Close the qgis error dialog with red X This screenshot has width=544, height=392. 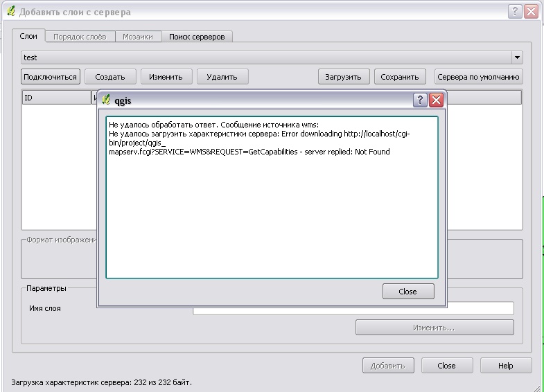[436, 100]
